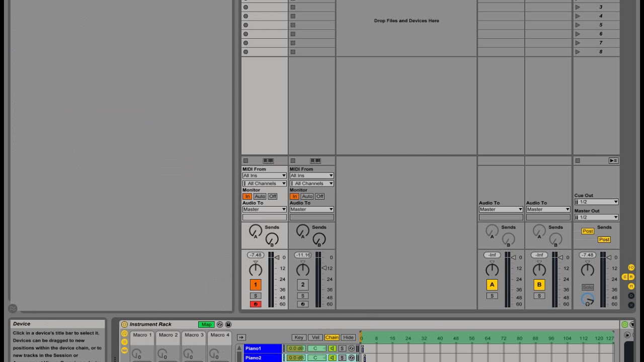Set track 2 Monitor to Auto
The width and height of the screenshot is (644, 362).
[307, 196]
